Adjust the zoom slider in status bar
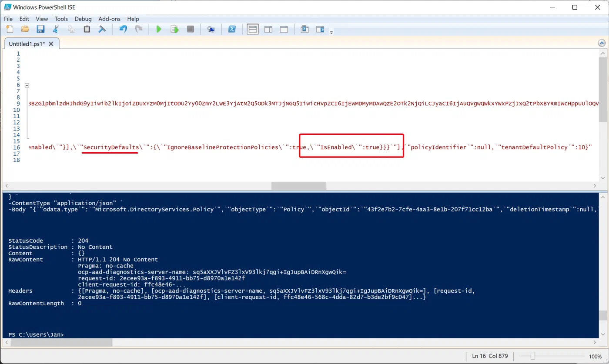 [532, 356]
